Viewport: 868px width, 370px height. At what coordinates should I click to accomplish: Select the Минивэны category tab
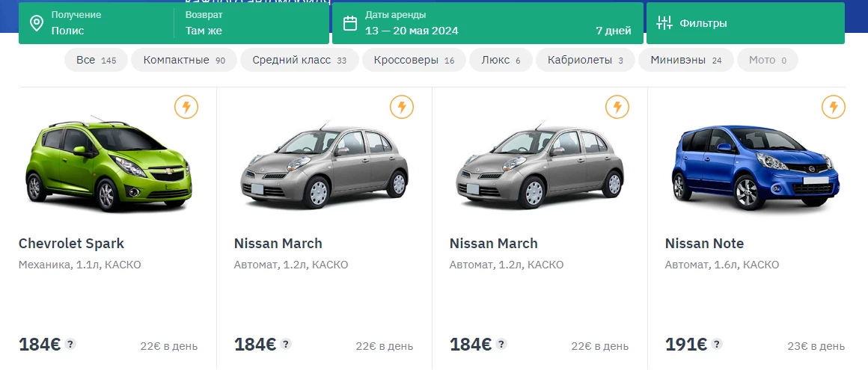686,60
